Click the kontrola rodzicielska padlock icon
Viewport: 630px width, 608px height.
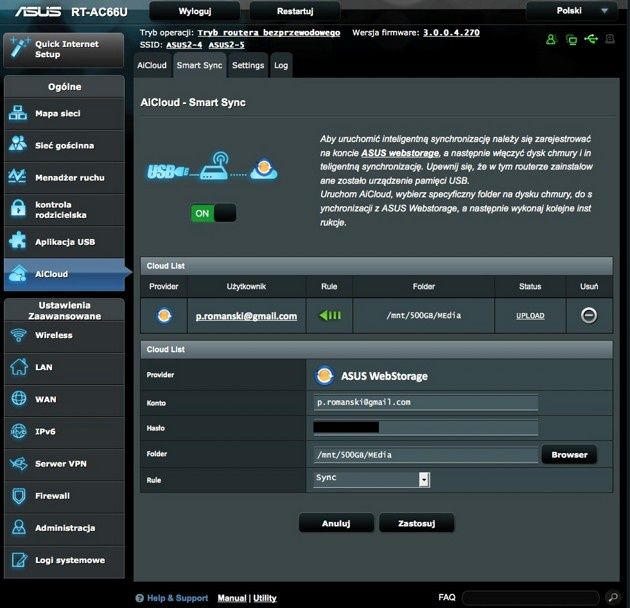(x=18, y=208)
